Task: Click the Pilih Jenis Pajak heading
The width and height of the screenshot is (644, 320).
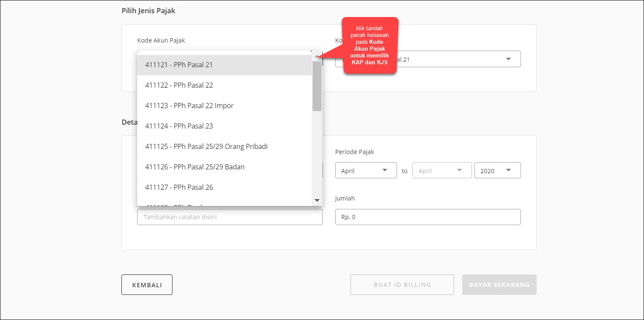Action: tap(148, 11)
